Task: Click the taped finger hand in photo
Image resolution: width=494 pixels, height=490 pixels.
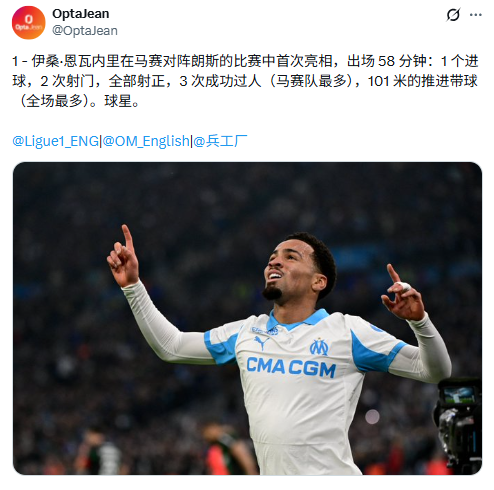Action: pyautogui.click(x=402, y=294)
